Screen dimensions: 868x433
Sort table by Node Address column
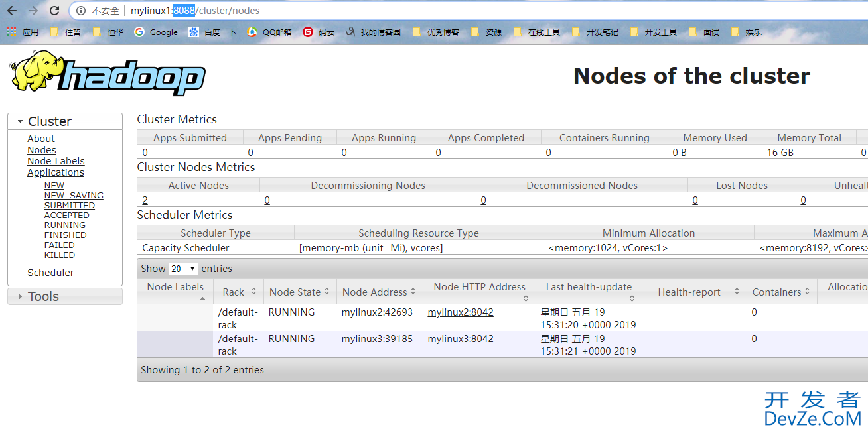click(380, 292)
